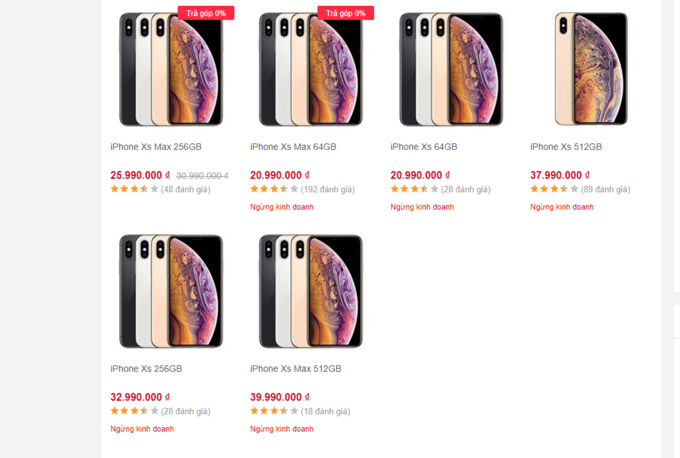Click the iPhone Xs Max 64GB product photo
Image resolution: width=680 pixels, height=458 pixels.
coord(310,70)
